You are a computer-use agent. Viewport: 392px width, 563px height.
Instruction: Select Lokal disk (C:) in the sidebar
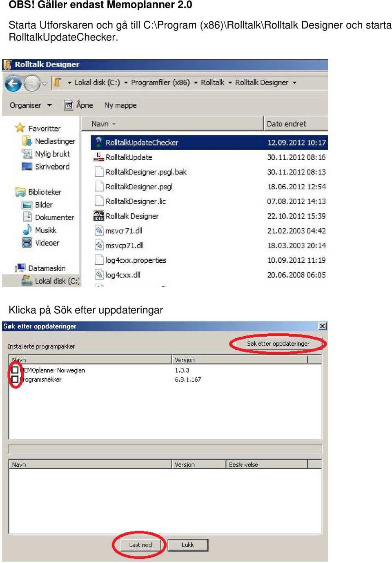[x=57, y=281]
